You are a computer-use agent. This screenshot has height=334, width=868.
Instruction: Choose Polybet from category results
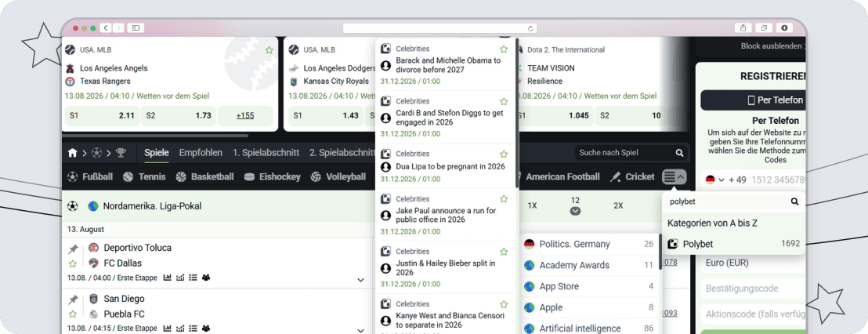pos(734,244)
